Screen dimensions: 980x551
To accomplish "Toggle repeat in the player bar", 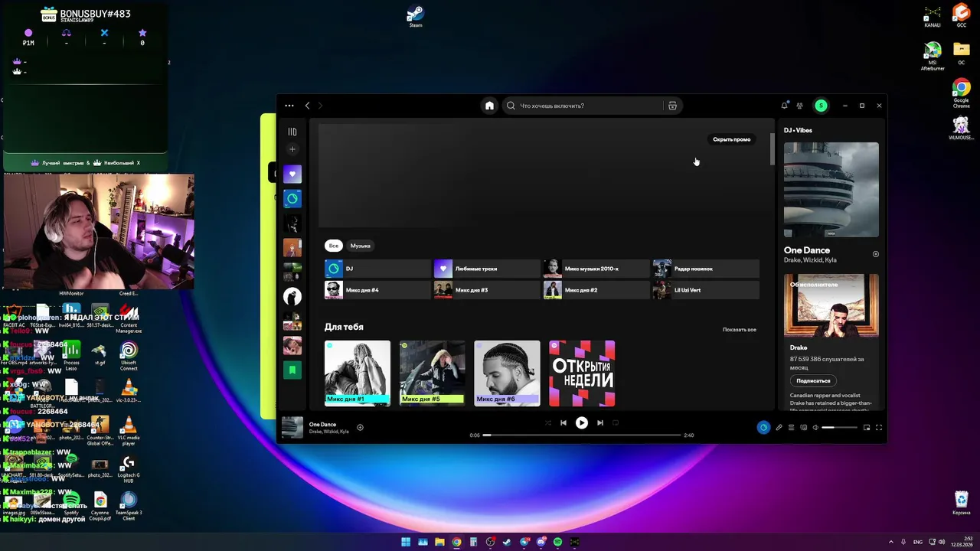I will [616, 422].
